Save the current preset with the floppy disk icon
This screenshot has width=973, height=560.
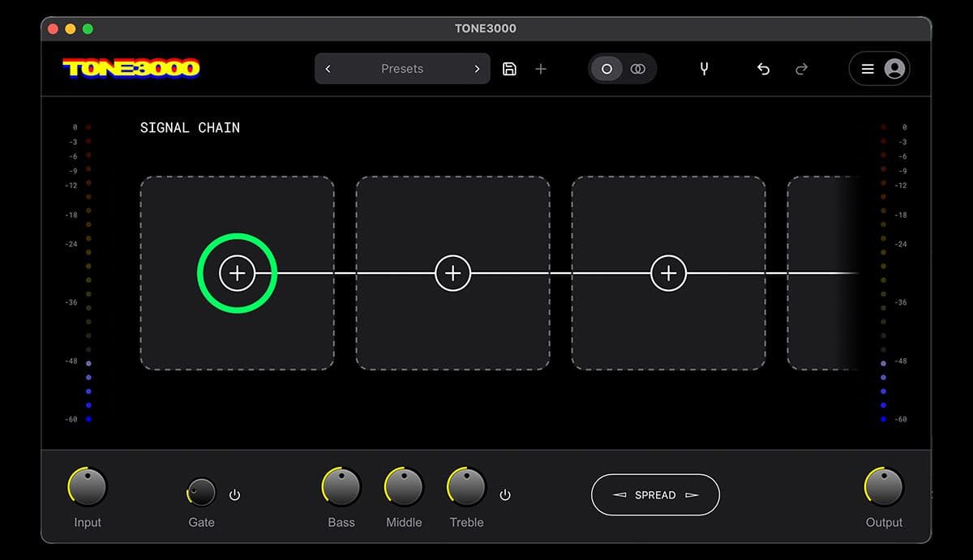click(x=509, y=69)
